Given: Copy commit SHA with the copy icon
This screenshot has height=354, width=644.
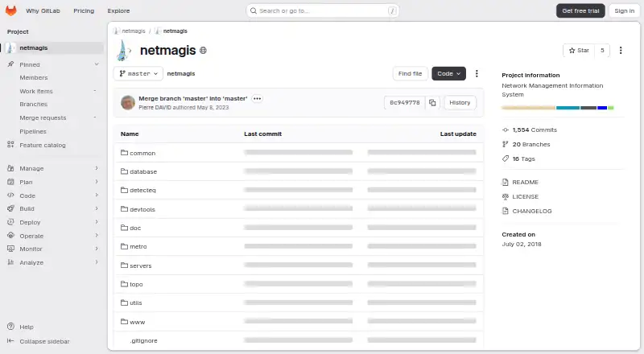Looking at the screenshot, I should click(x=432, y=103).
